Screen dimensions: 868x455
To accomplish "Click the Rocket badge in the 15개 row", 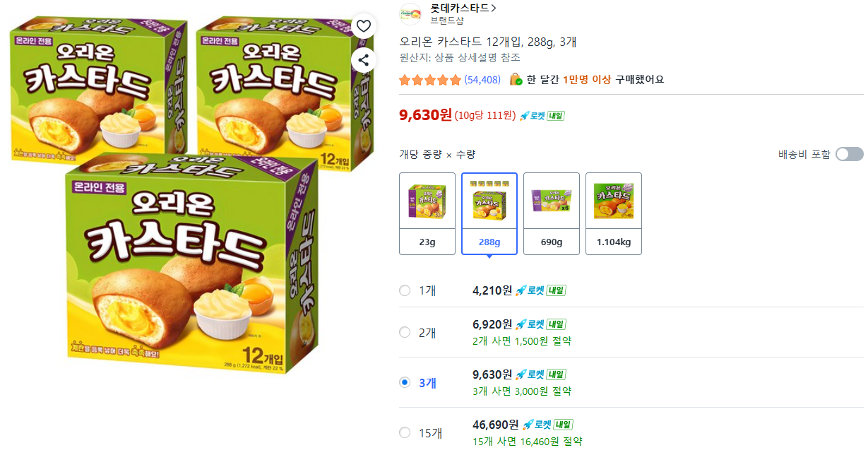I will [547, 425].
